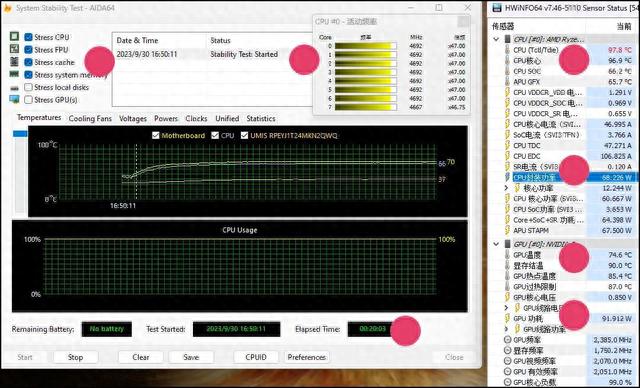Click the lightning icon of CPU VDDCR_SOC
This screenshot has width=640, height=388.
(x=507, y=103)
